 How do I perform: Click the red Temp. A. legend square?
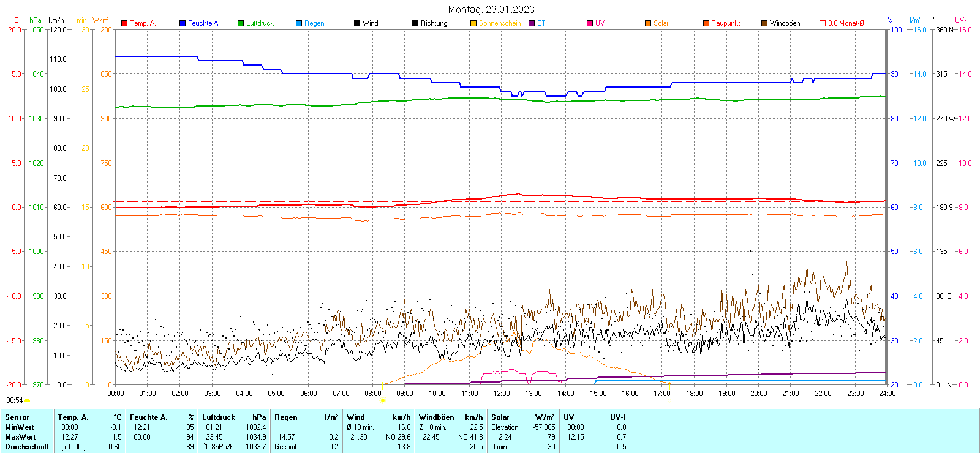coord(124,23)
